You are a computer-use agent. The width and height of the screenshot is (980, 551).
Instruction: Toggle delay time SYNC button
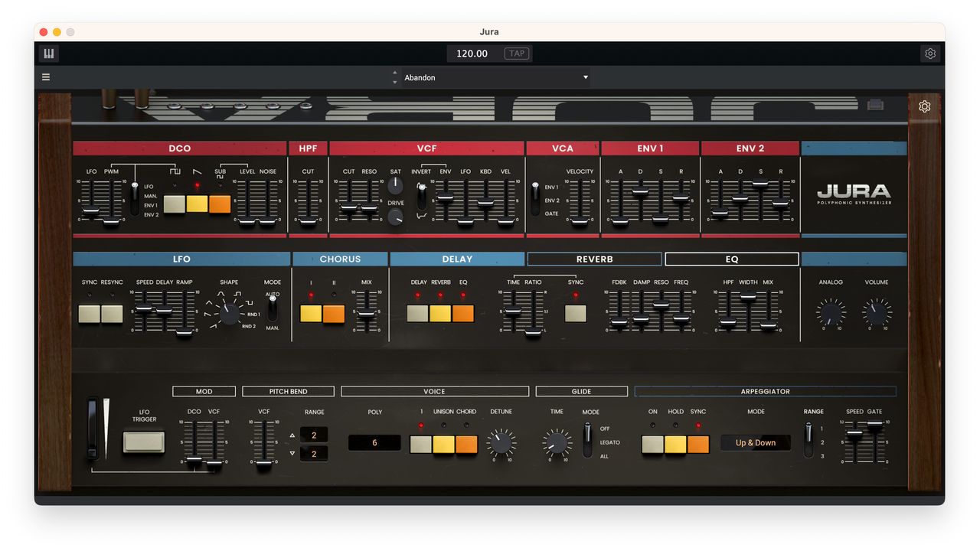coord(576,314)
